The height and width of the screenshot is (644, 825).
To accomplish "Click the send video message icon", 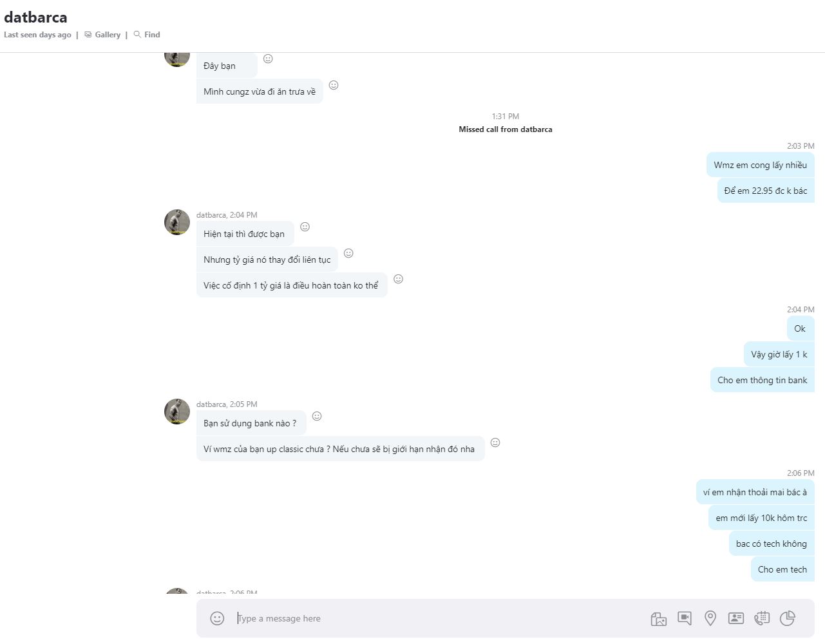I will [x=685, y=618].
